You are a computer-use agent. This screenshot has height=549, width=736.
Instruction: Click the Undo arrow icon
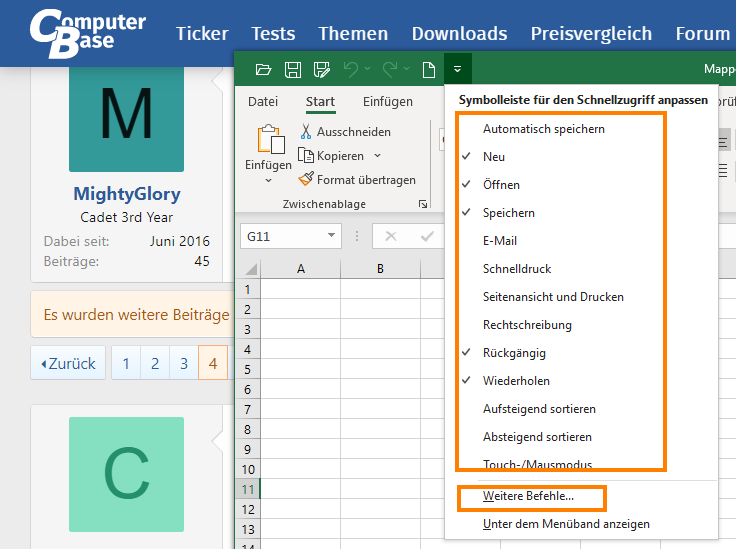(x=351, y=69)
